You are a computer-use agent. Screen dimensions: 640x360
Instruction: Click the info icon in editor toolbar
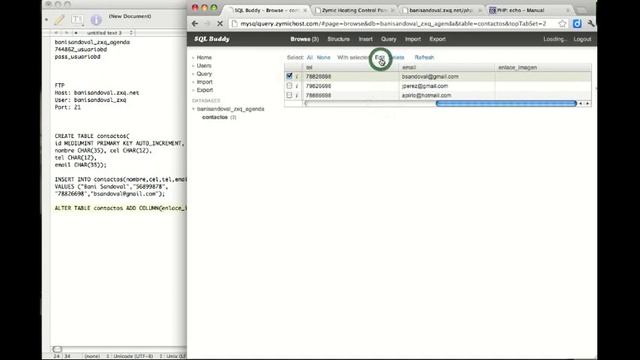point(96,19)
